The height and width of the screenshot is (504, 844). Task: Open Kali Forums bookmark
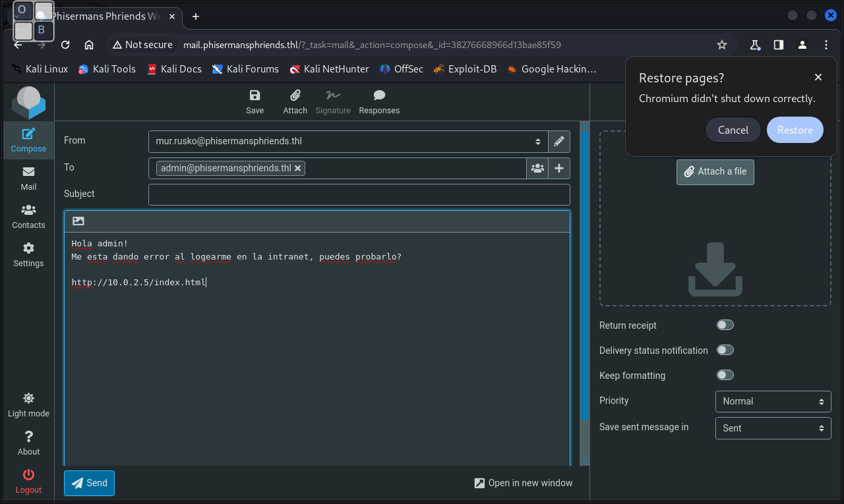coord(245,69)
